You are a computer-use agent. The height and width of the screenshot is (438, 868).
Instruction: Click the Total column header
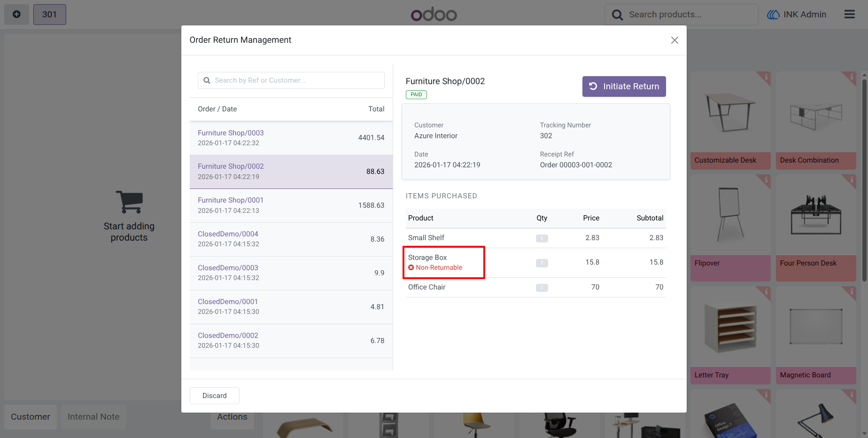376,109
